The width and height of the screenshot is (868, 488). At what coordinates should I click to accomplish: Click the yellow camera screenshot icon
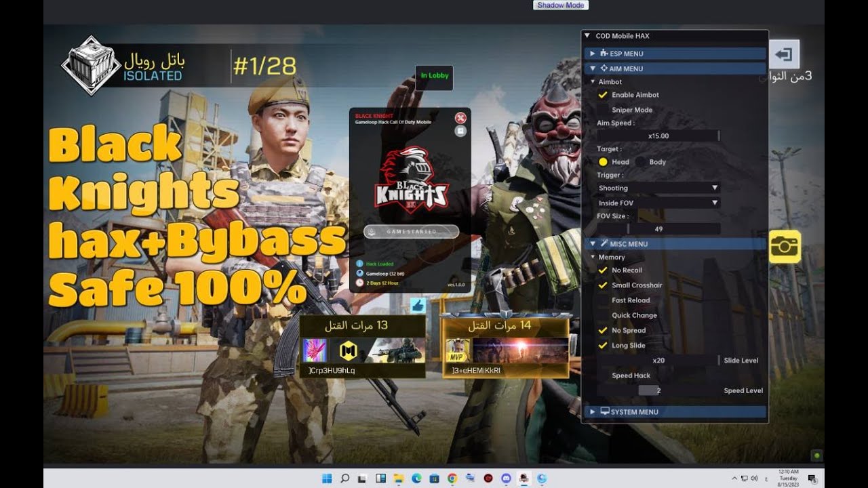(785, 247)
